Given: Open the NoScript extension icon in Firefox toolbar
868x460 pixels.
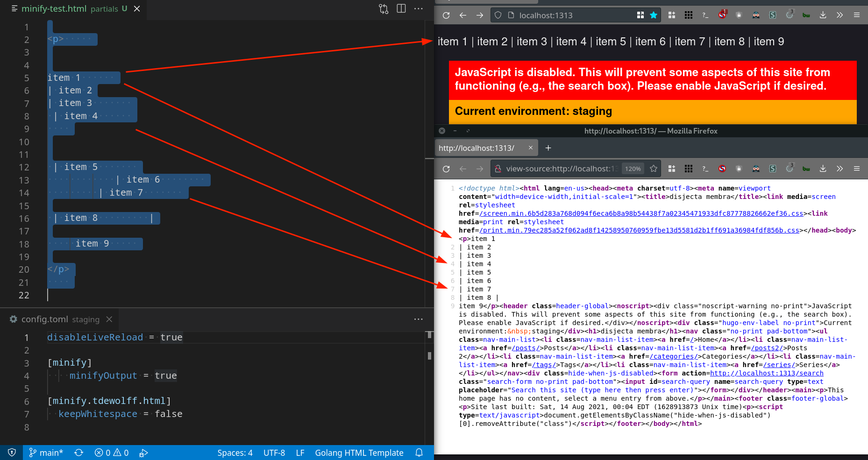Looking at the screenshot, I should click(722, 14).
